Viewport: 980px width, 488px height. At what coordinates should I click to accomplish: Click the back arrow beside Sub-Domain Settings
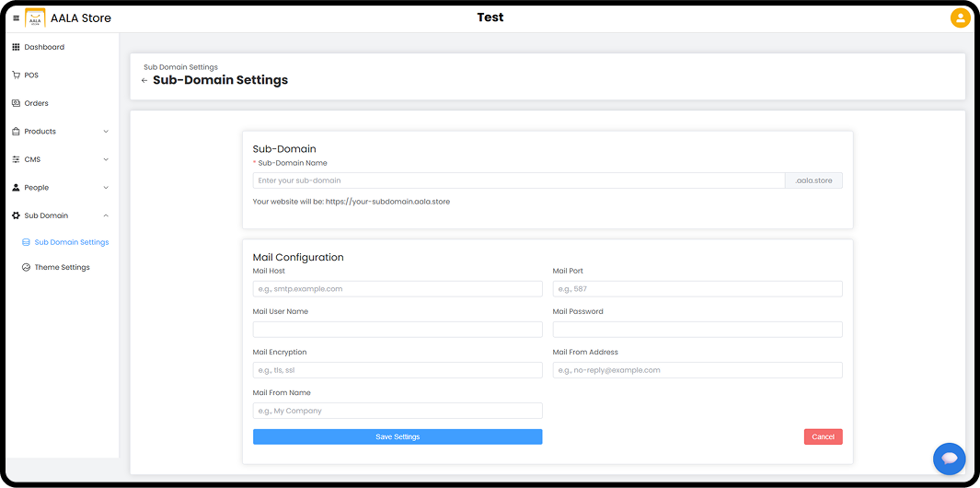(x=144, y=81)
